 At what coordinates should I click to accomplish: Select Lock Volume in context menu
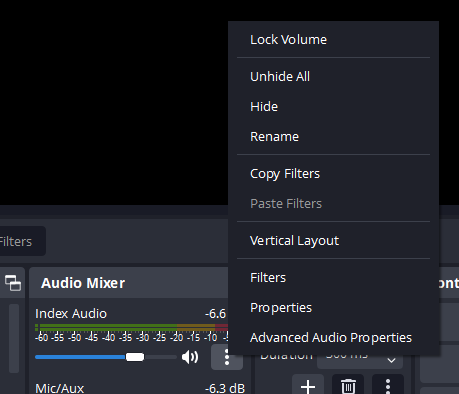tap(333, 40)
